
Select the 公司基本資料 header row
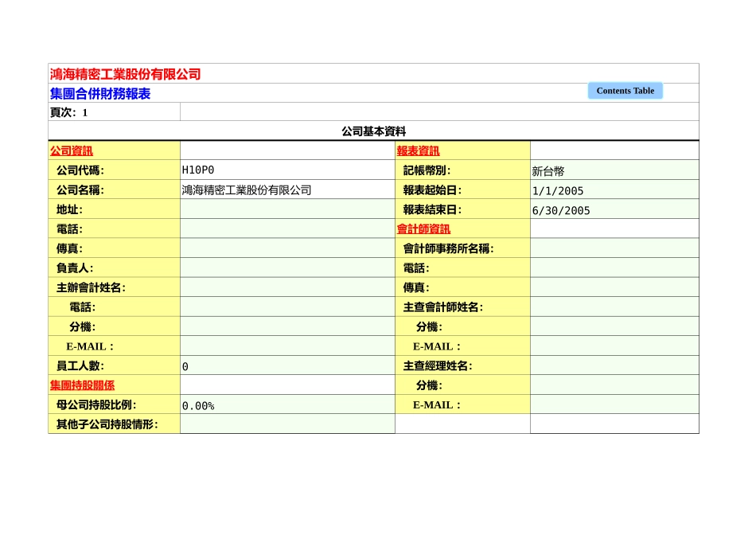tap(374, 131)
